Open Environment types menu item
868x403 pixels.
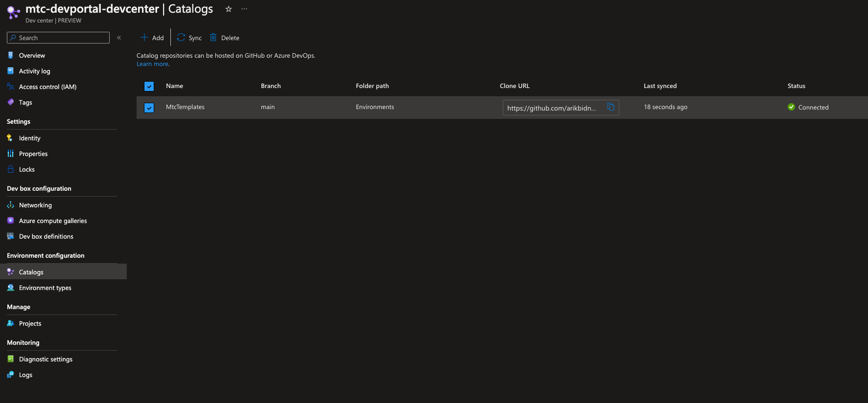click(45, 288)
